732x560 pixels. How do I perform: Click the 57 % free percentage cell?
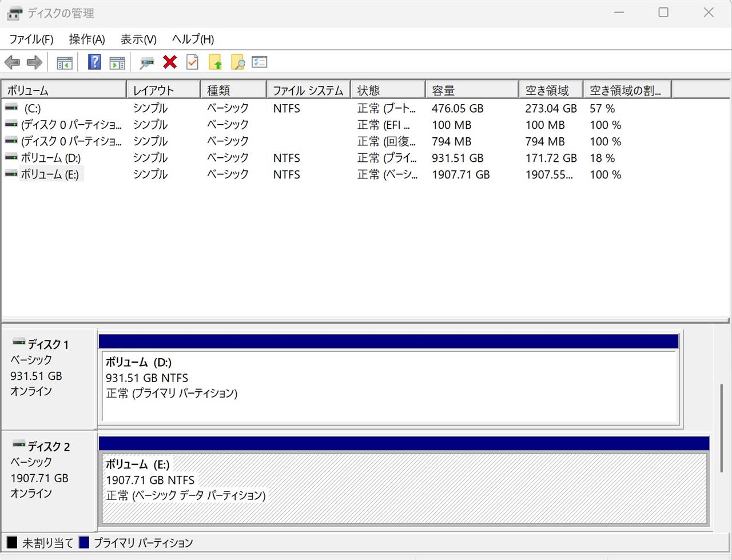[x=602, y=108]
